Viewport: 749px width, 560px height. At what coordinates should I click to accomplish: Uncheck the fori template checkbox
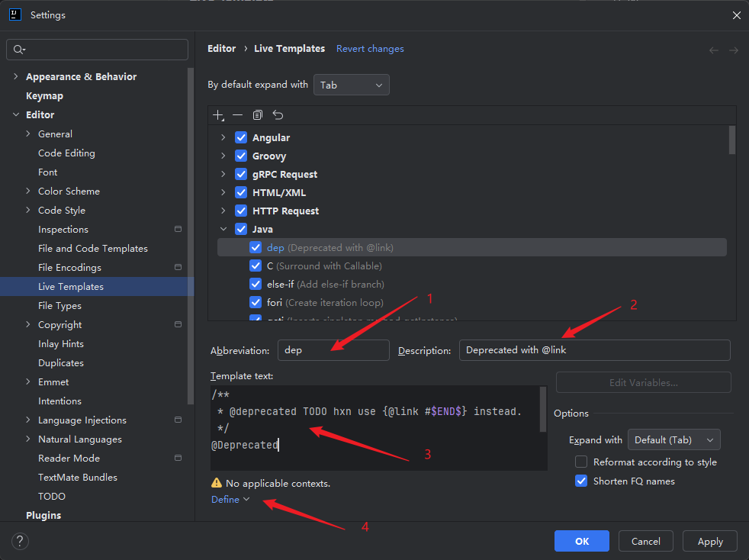[x=256, y=302]
